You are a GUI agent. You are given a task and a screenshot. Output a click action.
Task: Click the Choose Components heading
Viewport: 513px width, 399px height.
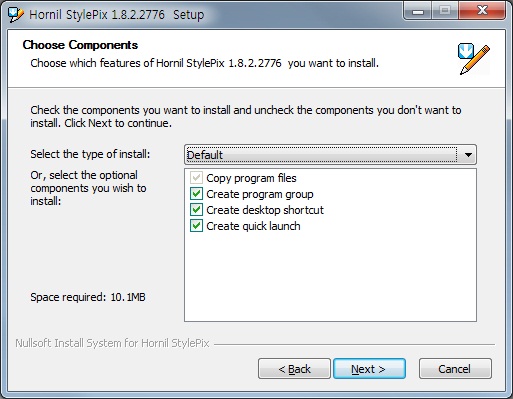click(80, 45)
